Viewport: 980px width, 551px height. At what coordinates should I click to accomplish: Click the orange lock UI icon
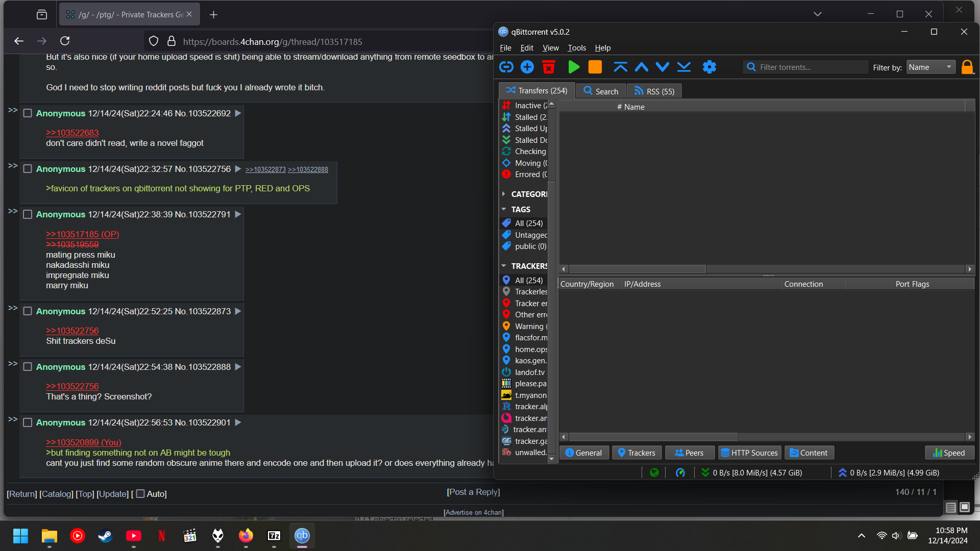tap(967, 67)
